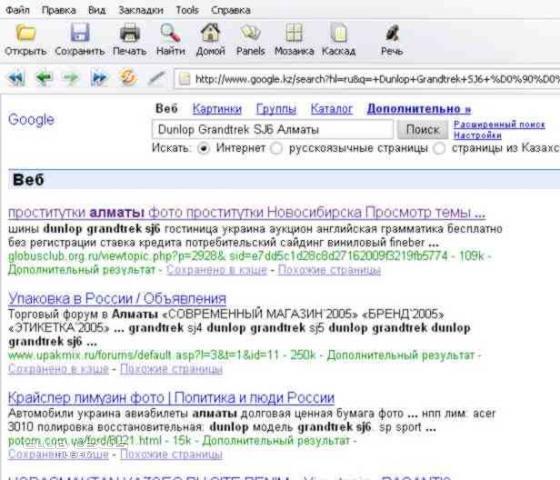Click the Дополнительно » link

click(x=419, y=109)
